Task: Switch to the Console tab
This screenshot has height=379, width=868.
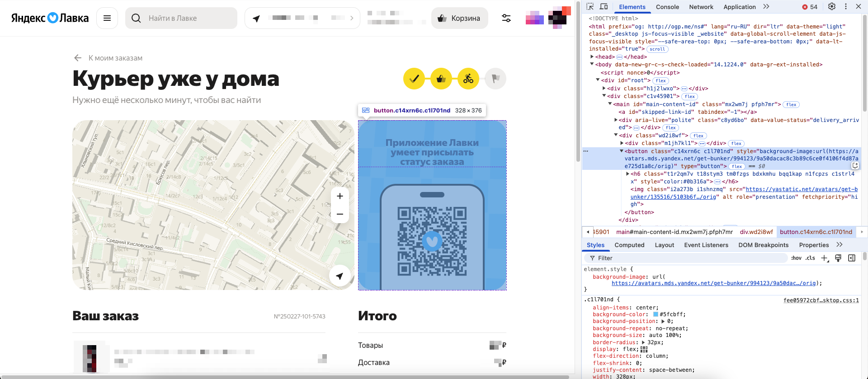Action: (x=667, y=7)
